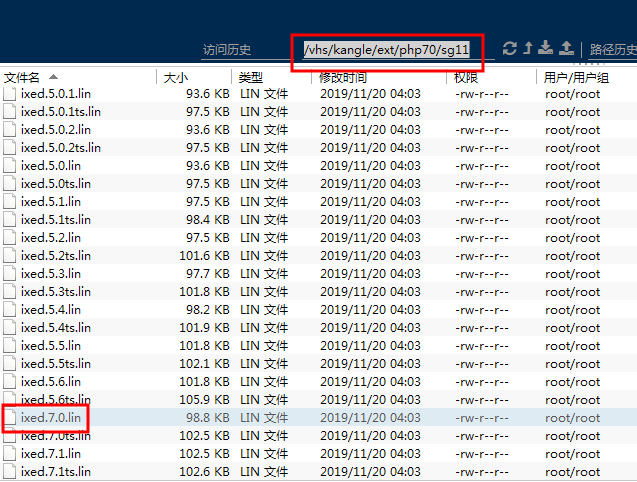637x482 pixels.
Task: Click the file icon of ixed.7.1ts.lin
Action: [10, 472]
